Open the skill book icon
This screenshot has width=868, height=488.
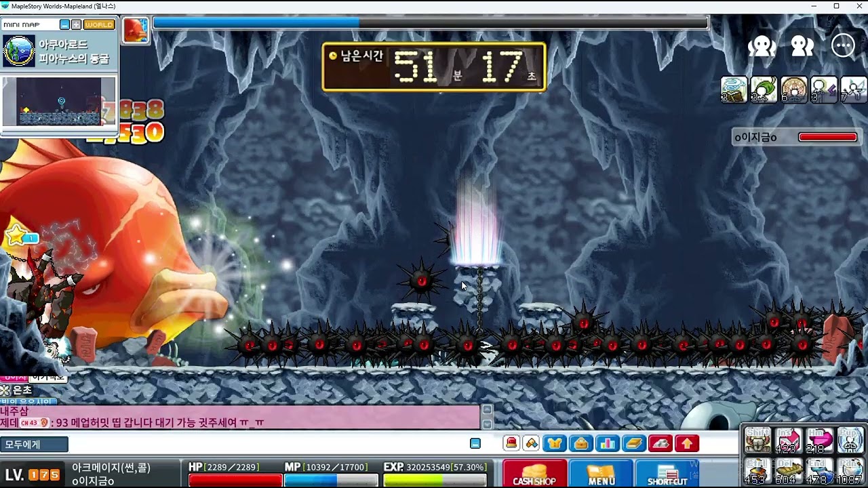pyautogui.click(x=633, y=443)
